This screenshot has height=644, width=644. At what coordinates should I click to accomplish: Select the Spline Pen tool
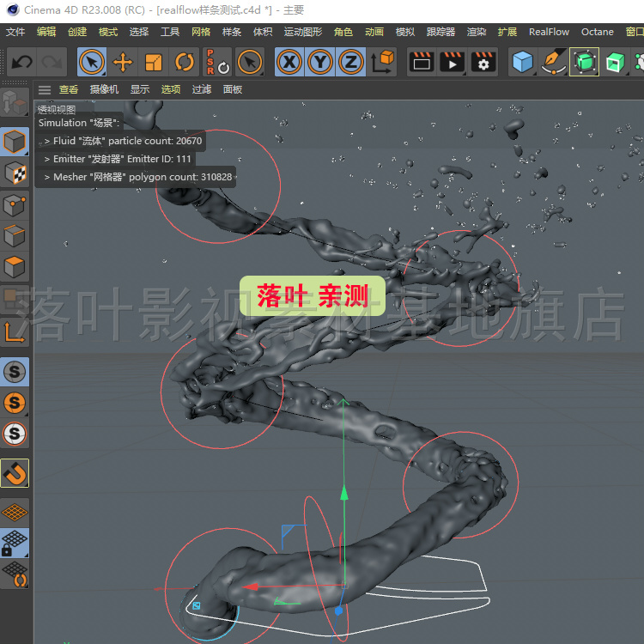click(553, 63)
